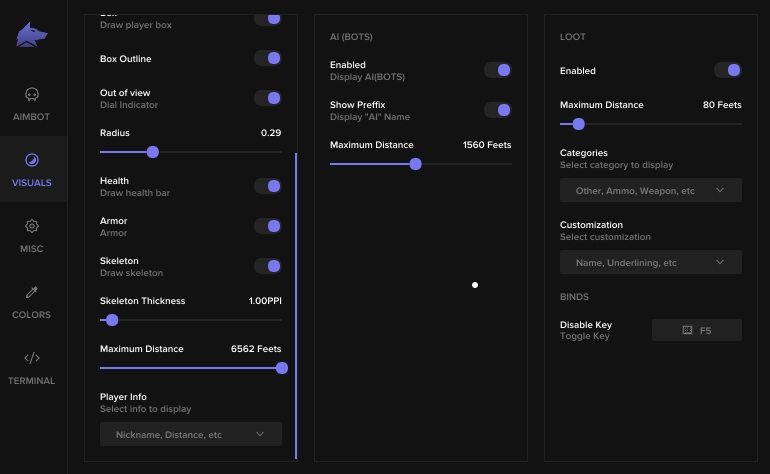Open the Misc gear icon

tap(32, 226)
